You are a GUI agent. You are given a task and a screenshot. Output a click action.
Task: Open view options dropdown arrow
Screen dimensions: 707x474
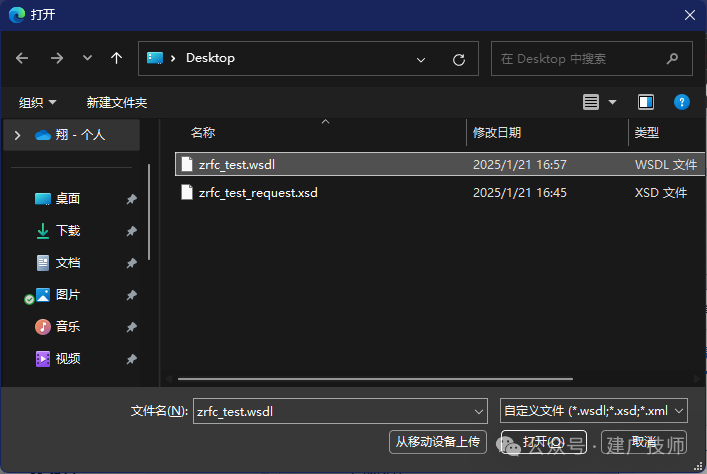[612, 102]
